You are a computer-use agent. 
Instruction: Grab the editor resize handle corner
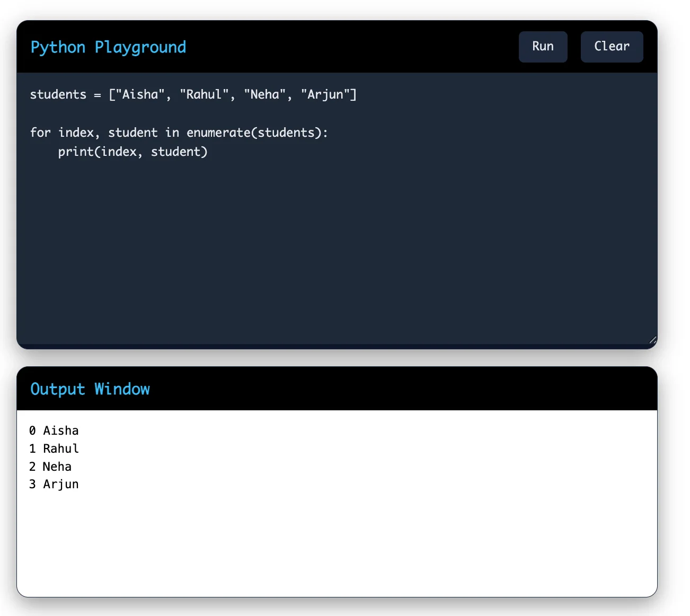[x=652, y=340]
